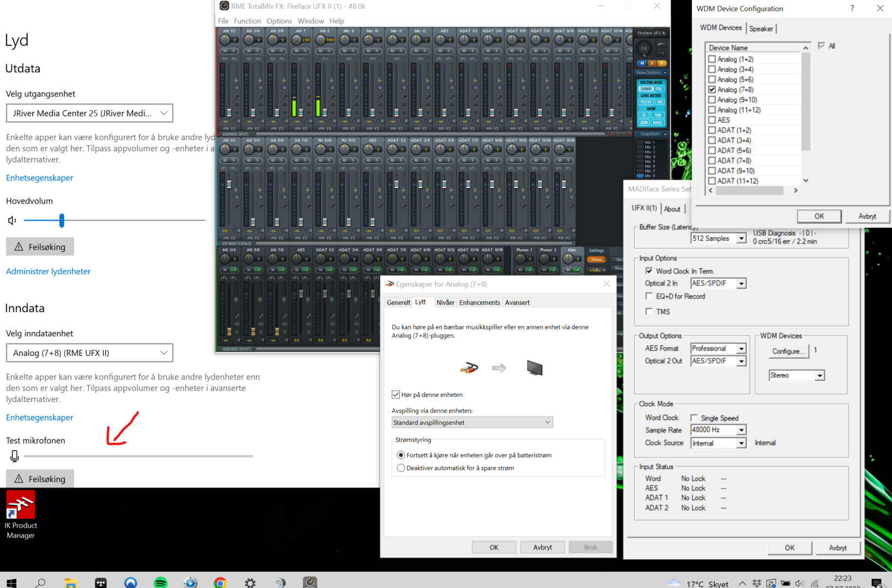Screen dimensions: 892x588
Task: Solo the AES hardware input channel
Action: pos(450,51)
